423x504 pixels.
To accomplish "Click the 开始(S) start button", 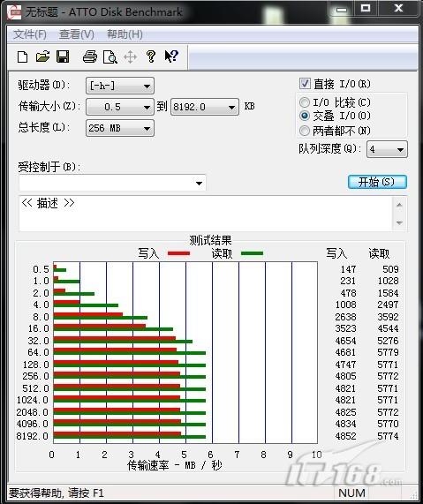I will 377,182.
